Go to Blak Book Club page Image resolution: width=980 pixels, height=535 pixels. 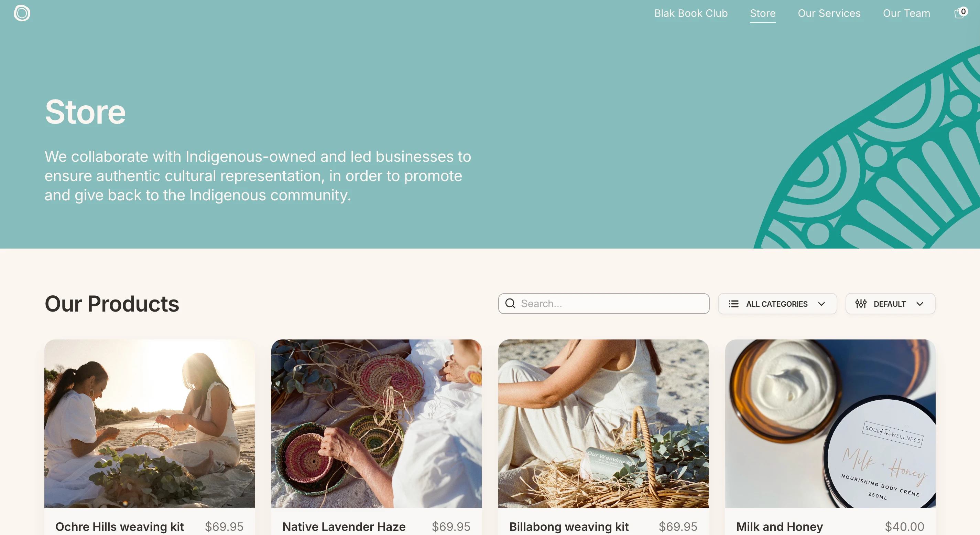[691, 13]
